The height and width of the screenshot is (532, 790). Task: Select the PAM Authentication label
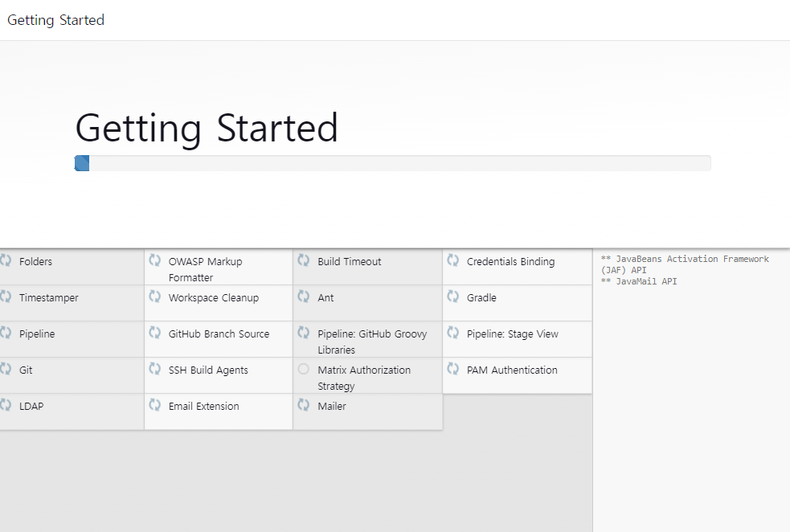click(x=512, y=370)
